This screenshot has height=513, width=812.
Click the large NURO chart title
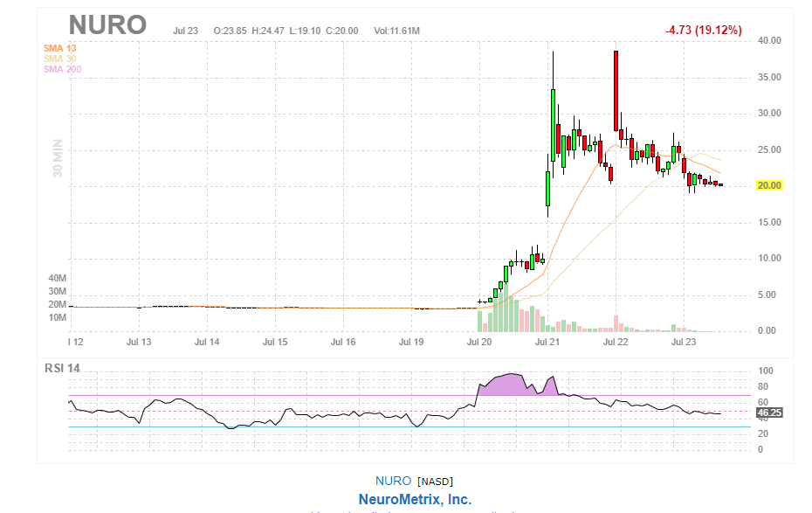tap(107, 25)
